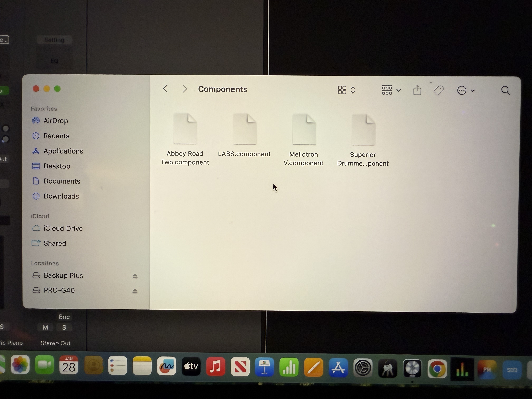Launch FaceTime from the Dock
The image size is (532, 399).
pyautogui.click(x=44, y=365)
